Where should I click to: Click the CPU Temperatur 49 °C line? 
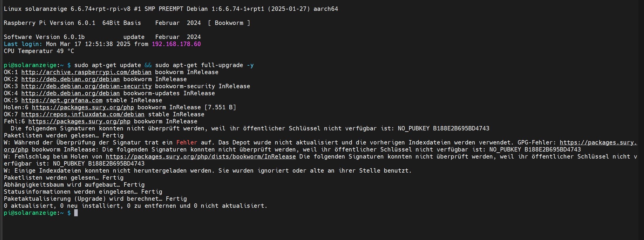pyautogui.click(x=39, y=51)
